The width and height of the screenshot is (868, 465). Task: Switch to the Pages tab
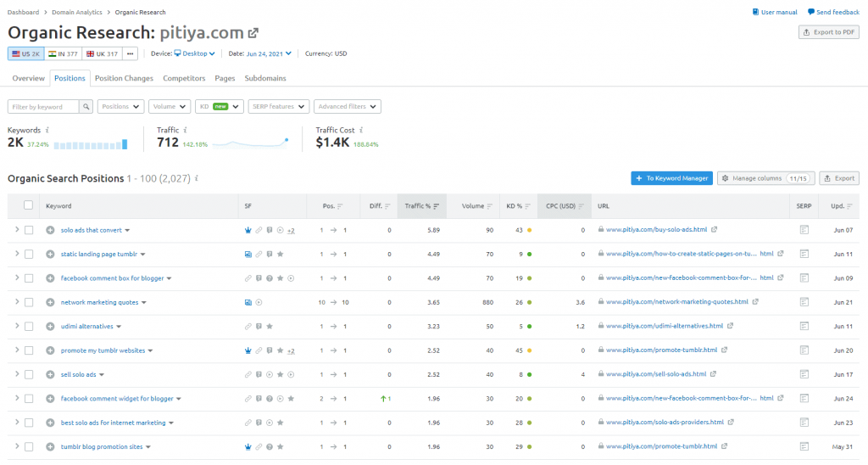[225, 78]
